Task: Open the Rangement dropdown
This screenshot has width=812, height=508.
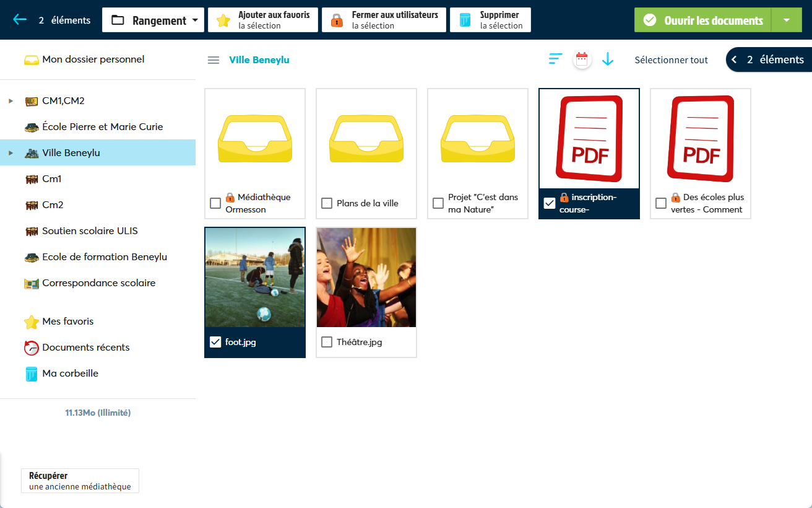Action: click(153, 20)
